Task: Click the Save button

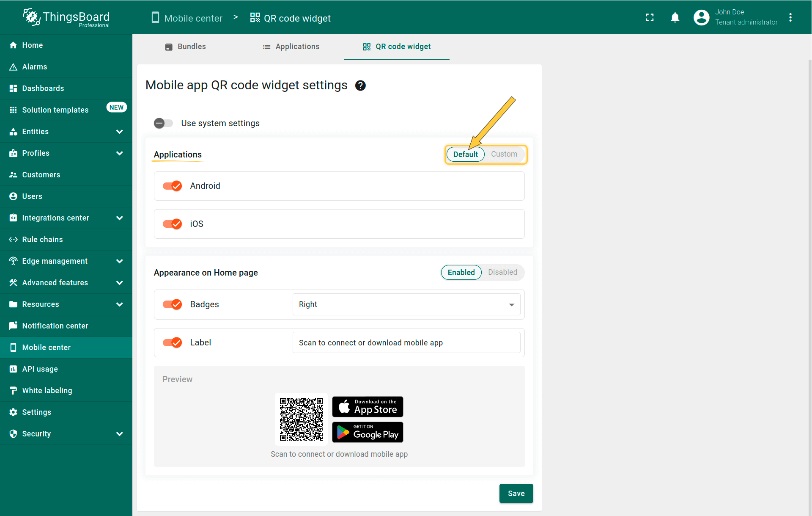Action: 516,494
